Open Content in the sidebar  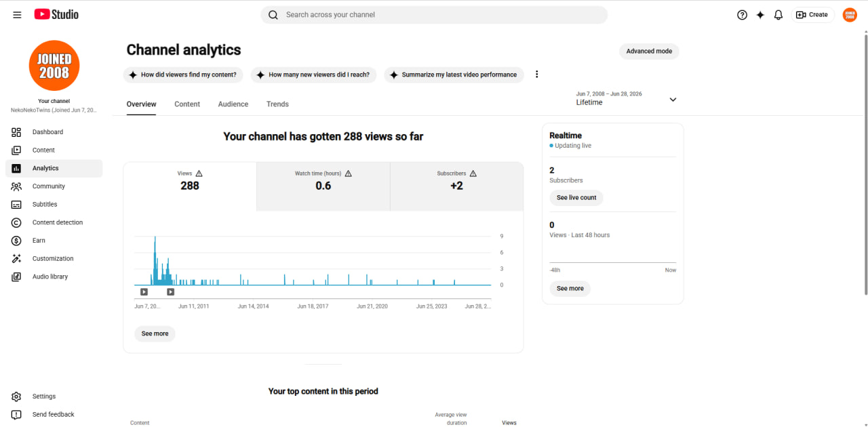pos(54,150)
